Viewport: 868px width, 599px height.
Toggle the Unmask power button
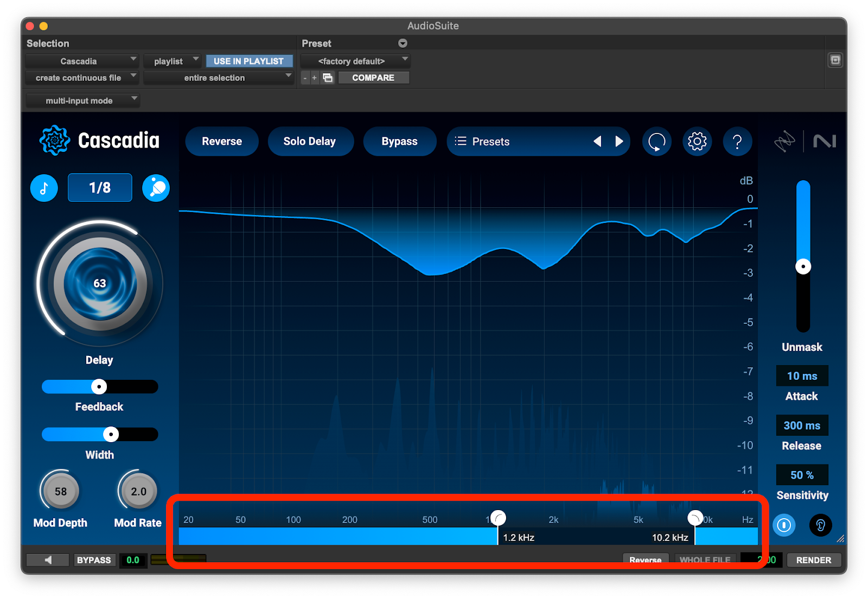tap(784, 525)
